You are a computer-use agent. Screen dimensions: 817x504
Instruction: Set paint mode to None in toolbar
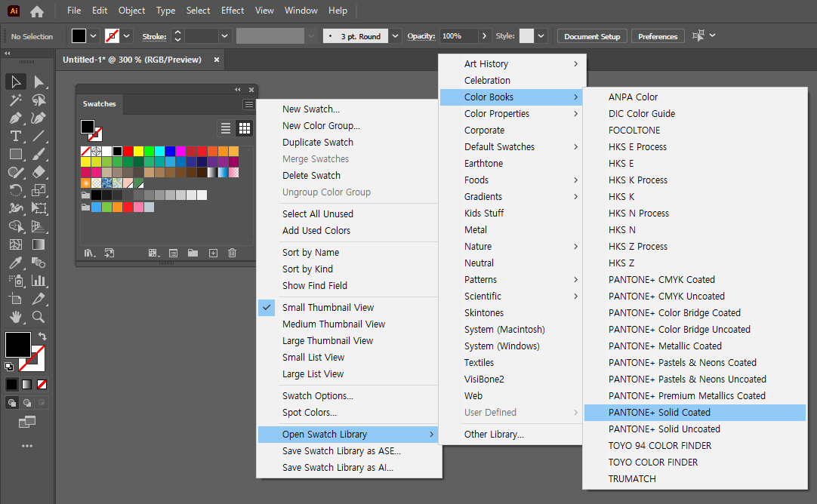tap(42, 385)
